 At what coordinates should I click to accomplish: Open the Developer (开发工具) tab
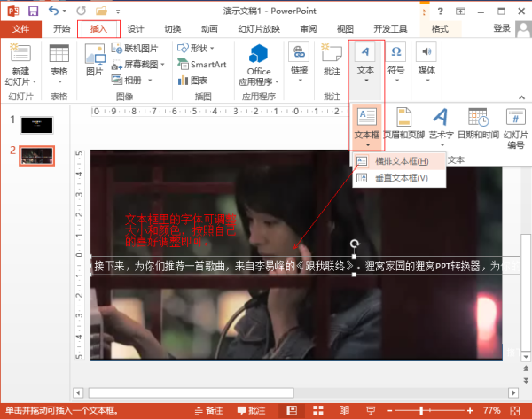click(390, 29)
